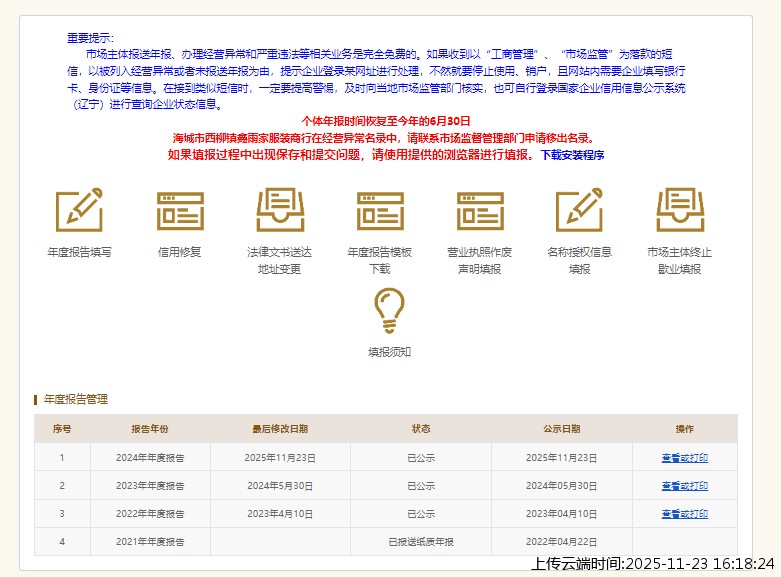Open the 年度报告填写 icon
This screenshot has width=781, height=577.
tap(79, 210)
